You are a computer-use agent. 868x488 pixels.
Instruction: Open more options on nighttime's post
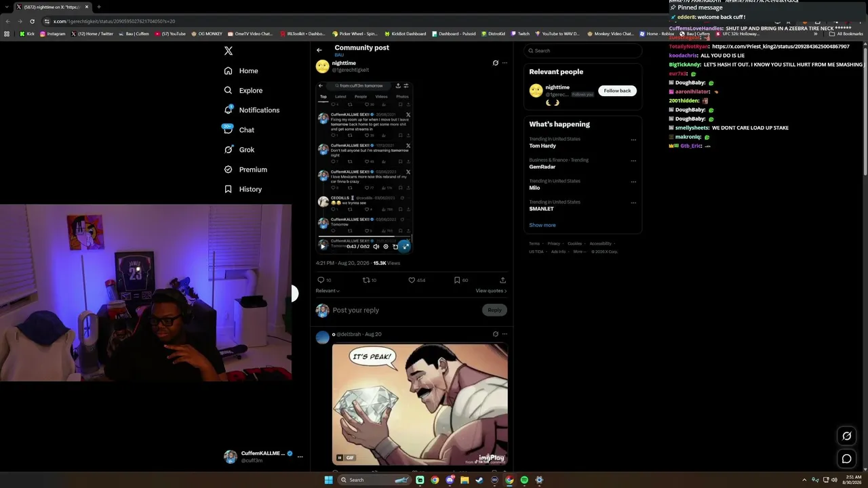tap(505, 63)
